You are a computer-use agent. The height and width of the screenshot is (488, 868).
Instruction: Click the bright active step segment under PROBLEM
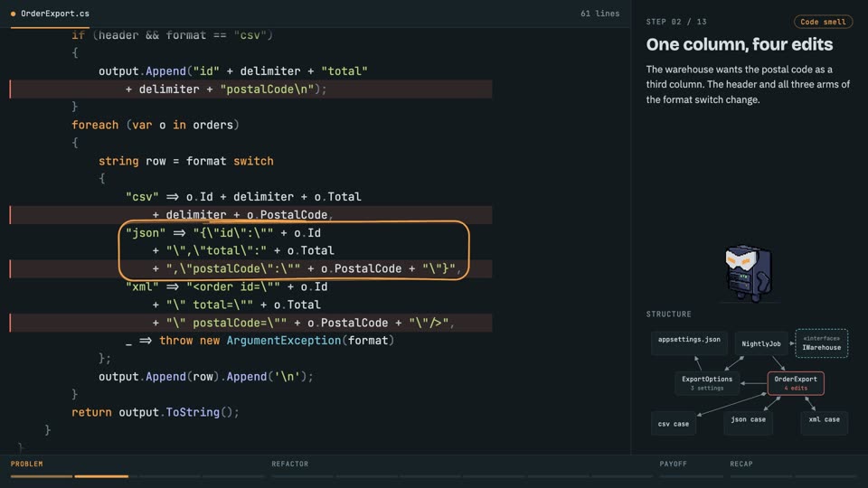click(101, 476)
